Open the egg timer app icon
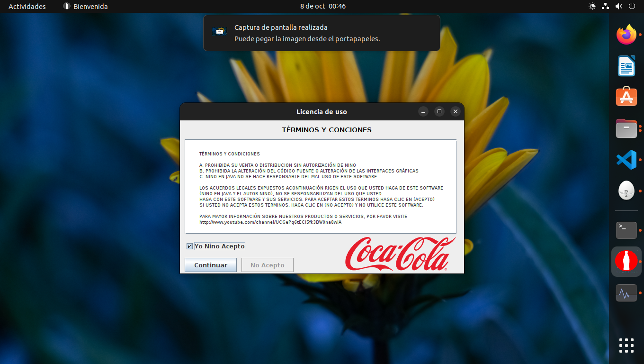 click(626, 191)
